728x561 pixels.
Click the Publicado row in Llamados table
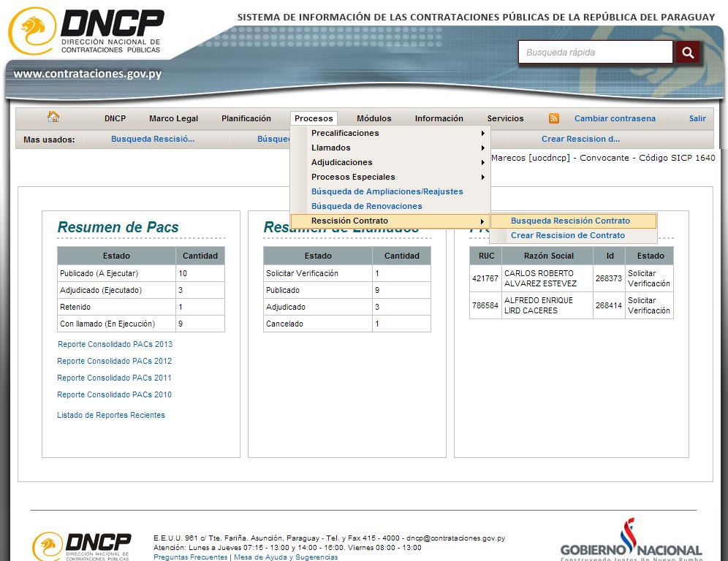tap(346, 290)
